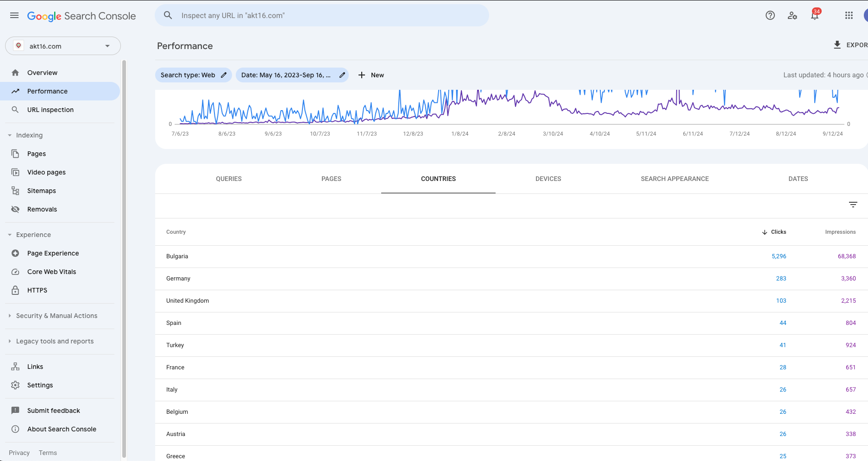Image resolution: width=868 pixels, height=461 pixels.
Task: Open the akt16.com property dropdown
Action: pyautogui.click(x=63, y=46)
